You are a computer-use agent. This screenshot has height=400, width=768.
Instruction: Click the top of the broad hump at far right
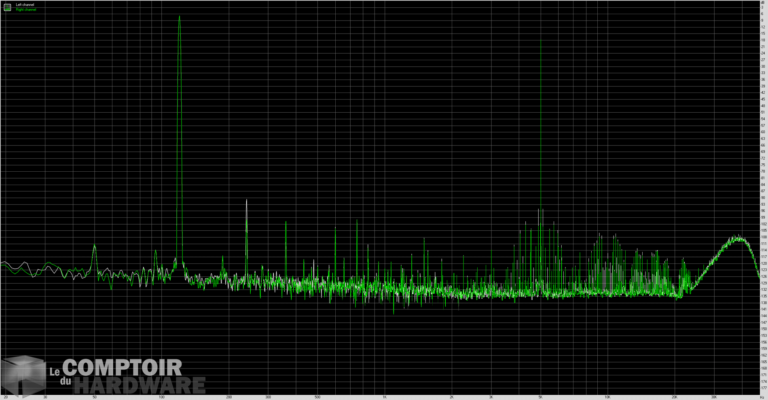pyautogui.click(x=739, y=238)
